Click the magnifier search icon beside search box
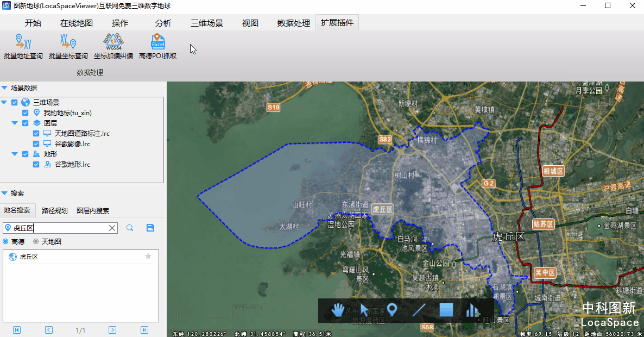Screen dimensions: 644x337 130,228
